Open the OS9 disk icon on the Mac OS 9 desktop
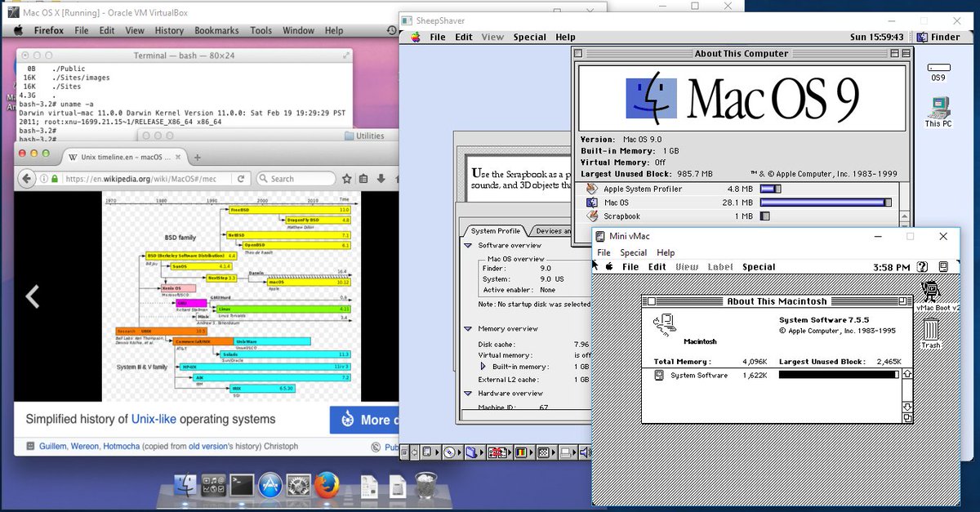The width and height of the screenshot is (980, 512). pyautogui.click(x=938, y=72)
